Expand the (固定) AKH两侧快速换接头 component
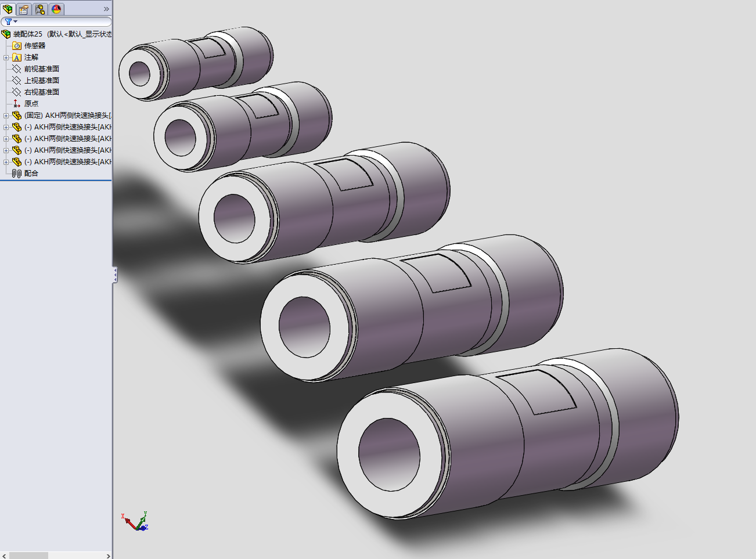This screenshot has height=559, width=756. [x=6, y=116]
